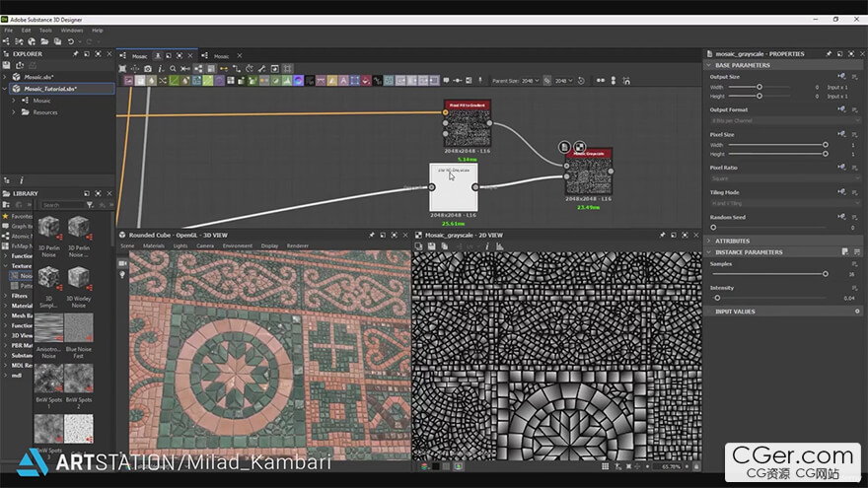This screenshot has height=488, width=868.
Task: Expand the Attributes section
Action: tap(709, 241)
